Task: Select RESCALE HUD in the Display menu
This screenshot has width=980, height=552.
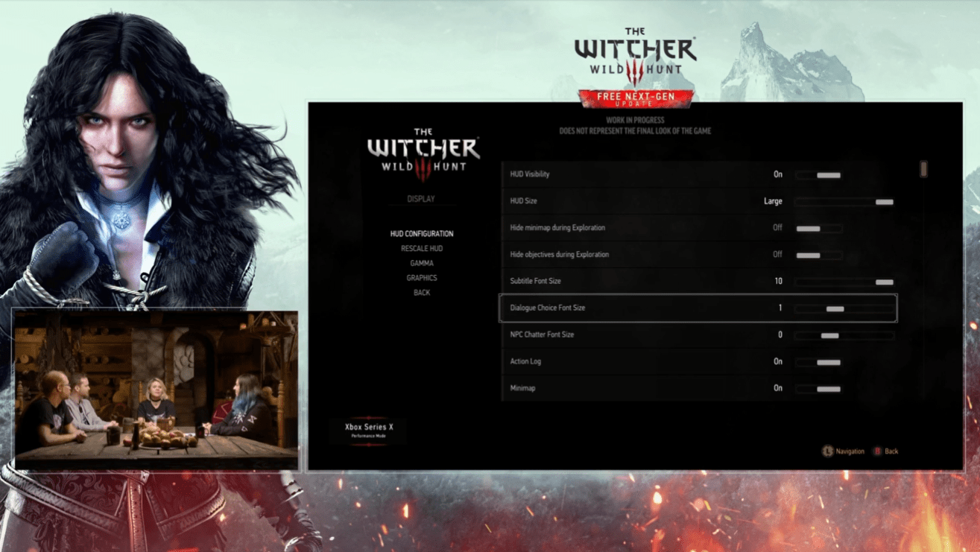Action: (421, 248)
